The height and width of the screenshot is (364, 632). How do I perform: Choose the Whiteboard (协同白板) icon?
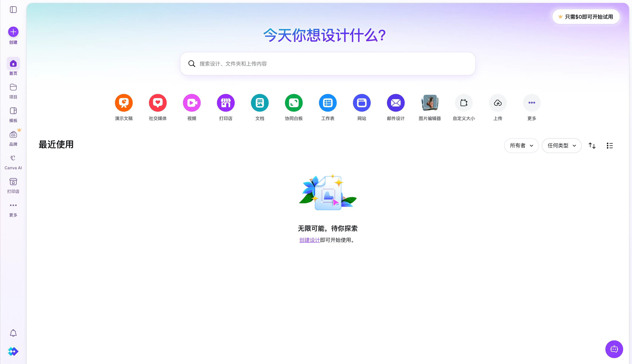click(294, 103)
